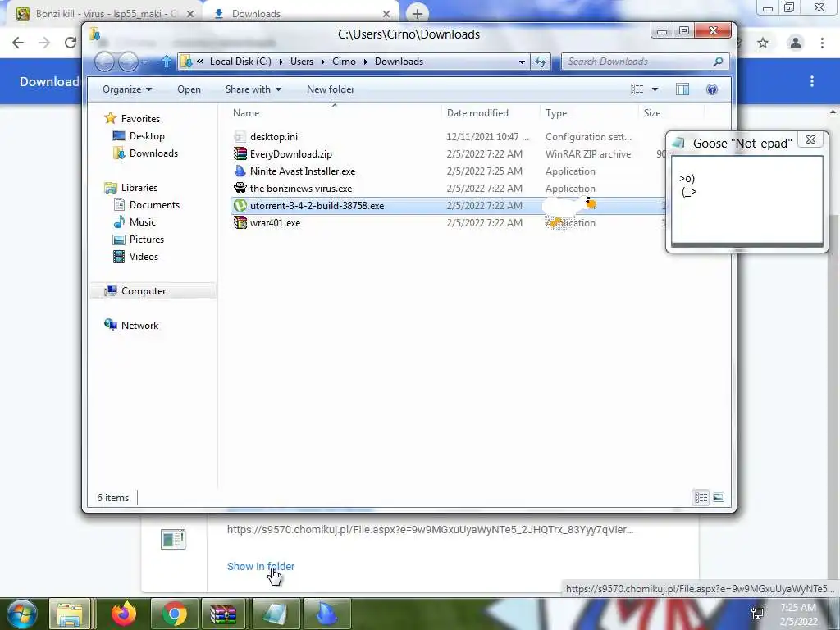The image size is (840, 630).
Task: Select Network in the navigation pane
Action: 139,325
